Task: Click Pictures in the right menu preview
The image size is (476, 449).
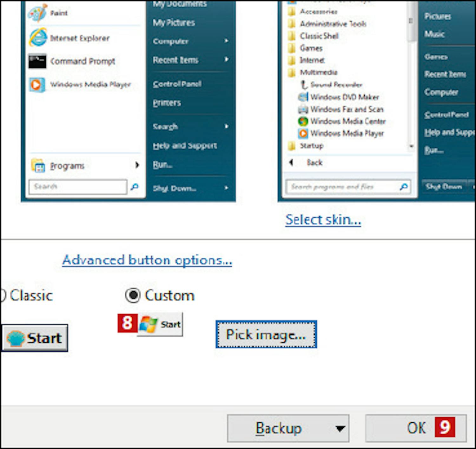Action: tap(438, 16)
